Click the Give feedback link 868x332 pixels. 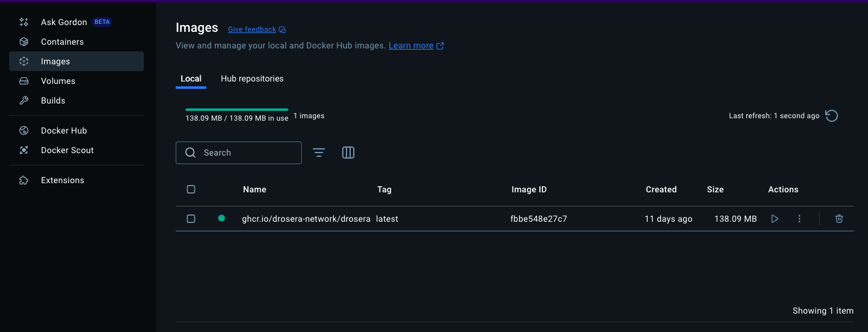point(252,29)
